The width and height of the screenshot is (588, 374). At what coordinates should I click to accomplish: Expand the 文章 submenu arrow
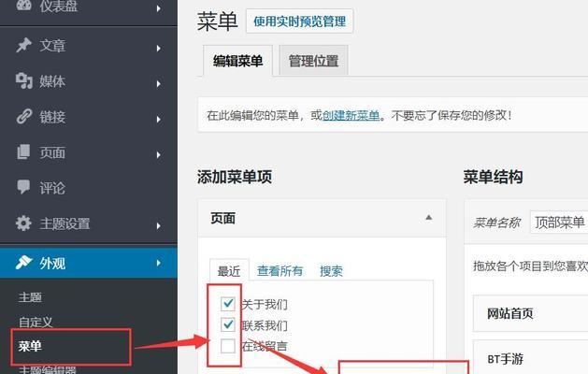coord(159,48)
